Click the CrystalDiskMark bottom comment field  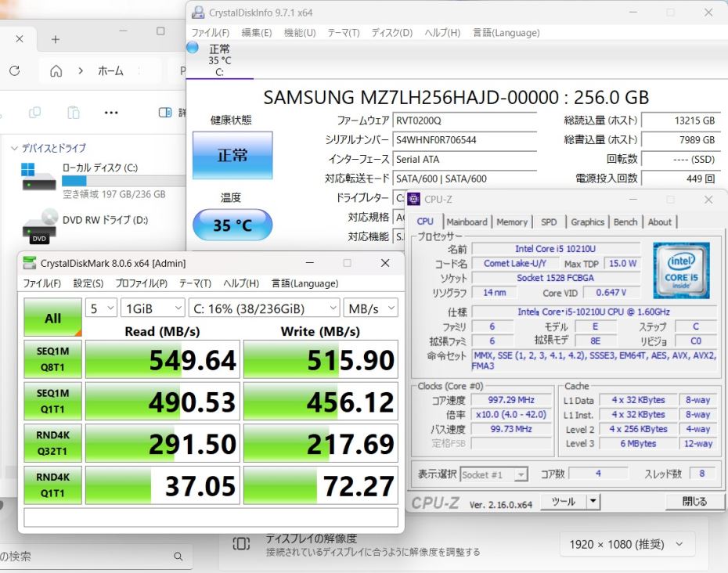(x=211, y=517)
